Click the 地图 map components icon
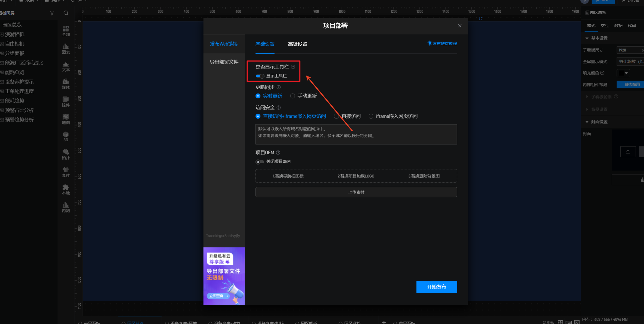The height and width of the screenshot is (324, 644). [66, 119]
